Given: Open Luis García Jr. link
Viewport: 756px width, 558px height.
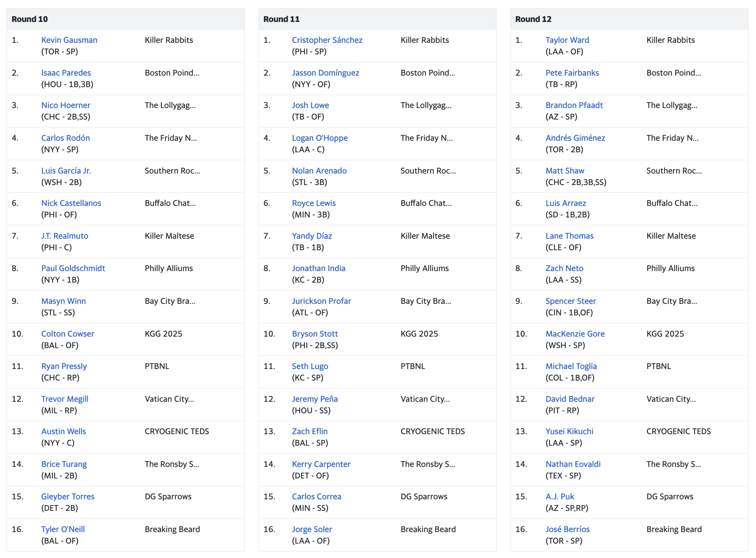Looking at the screenshot, I should (66, 171).
